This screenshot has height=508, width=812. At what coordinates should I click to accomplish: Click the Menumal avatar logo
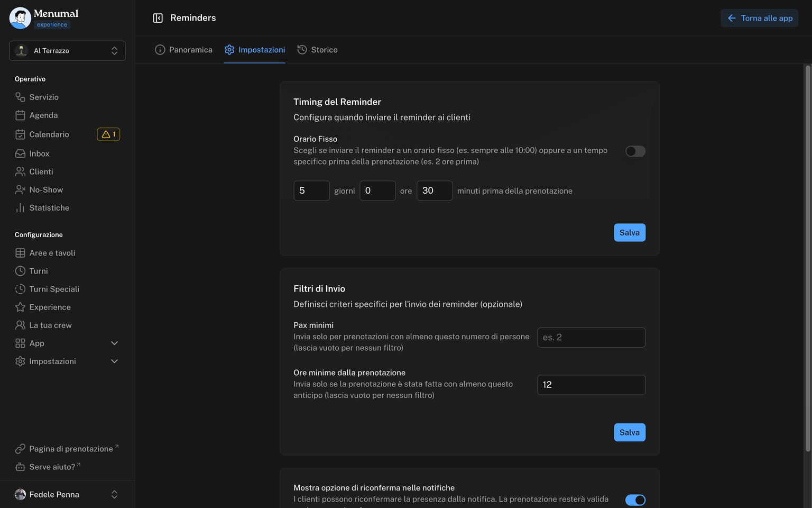click(20, 18)
